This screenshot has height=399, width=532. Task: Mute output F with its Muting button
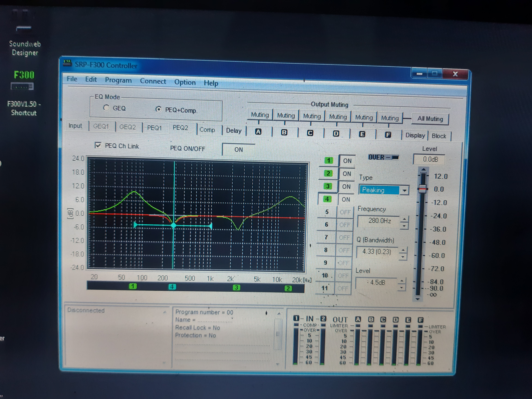pos(390,118)
